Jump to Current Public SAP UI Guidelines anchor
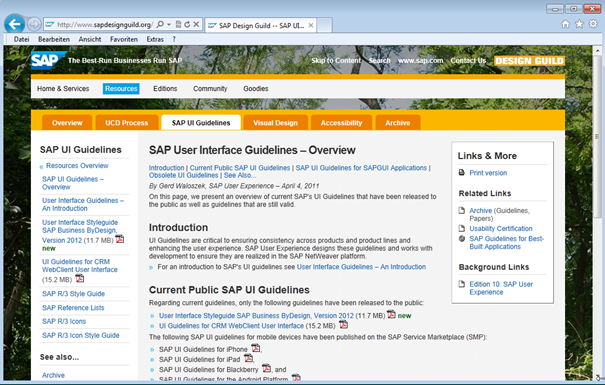The image size is (605, 385). point(240,168)
